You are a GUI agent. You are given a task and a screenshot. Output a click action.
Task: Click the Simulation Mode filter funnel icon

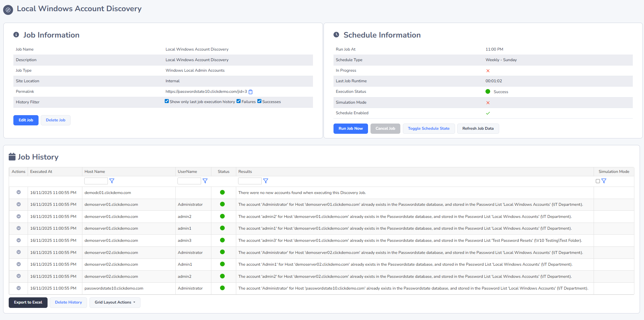click(604, 181)
